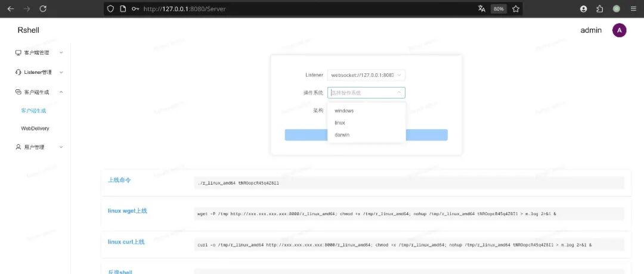
Task: Click the Listener field label
Action: point(314,75)
